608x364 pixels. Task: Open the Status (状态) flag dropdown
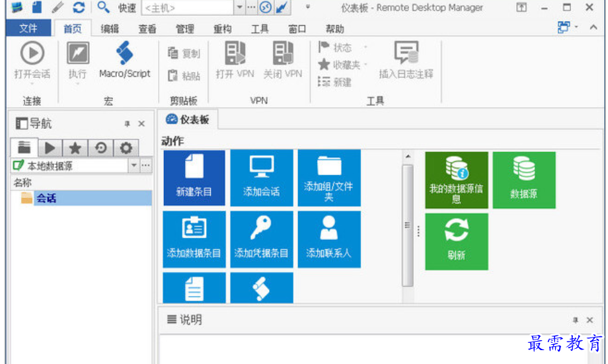coord(342,48)
